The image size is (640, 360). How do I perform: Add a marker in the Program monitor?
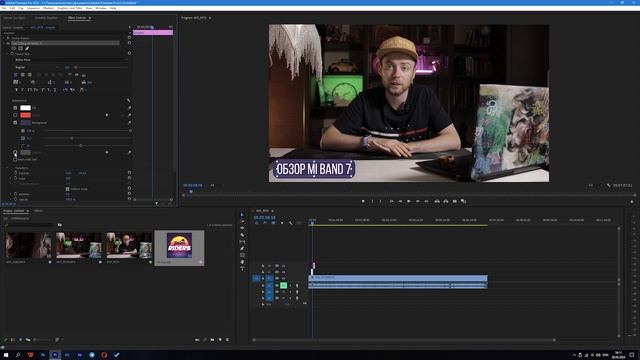click(x=363, y=201)
